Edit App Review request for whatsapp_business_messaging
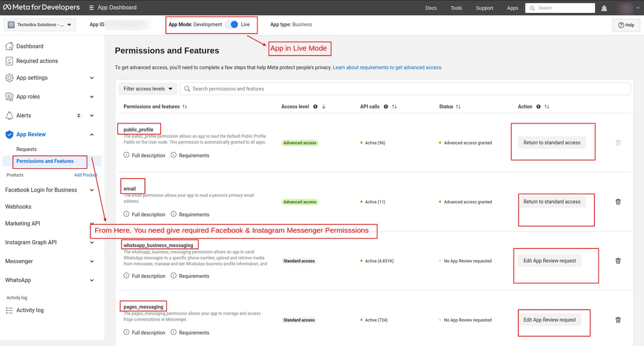The width and height of the screenshot is (644, 346). point(550,261)
